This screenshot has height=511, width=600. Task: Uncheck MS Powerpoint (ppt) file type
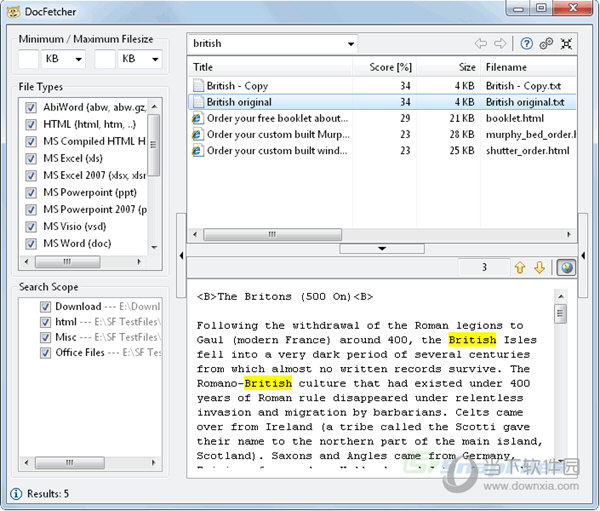pyautogui.click(x=31, y=193)
